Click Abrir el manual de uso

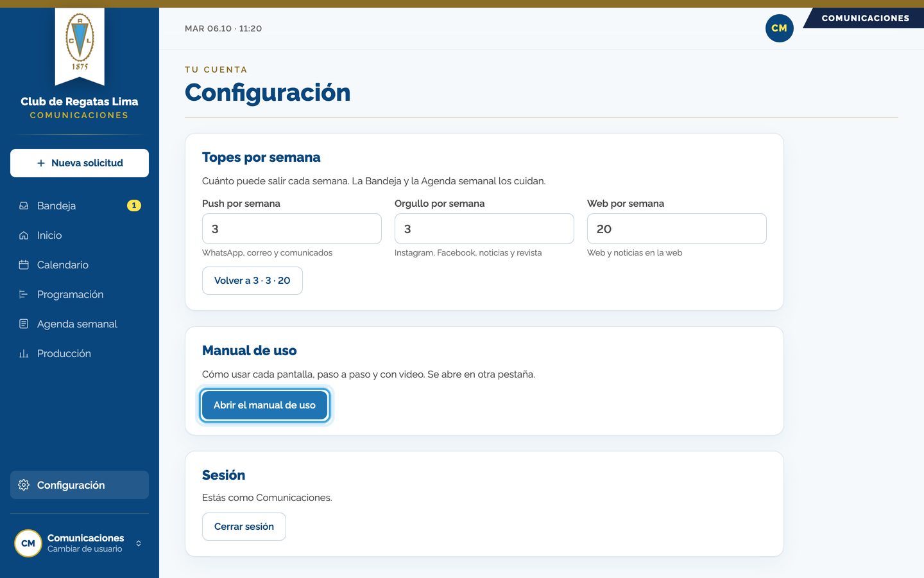point(264,405)
